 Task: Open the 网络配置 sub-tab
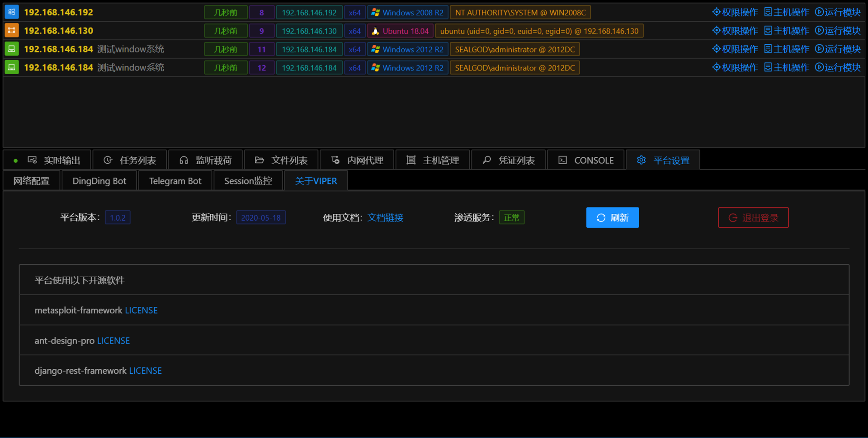pyautogui.click(x=32, y=181)
